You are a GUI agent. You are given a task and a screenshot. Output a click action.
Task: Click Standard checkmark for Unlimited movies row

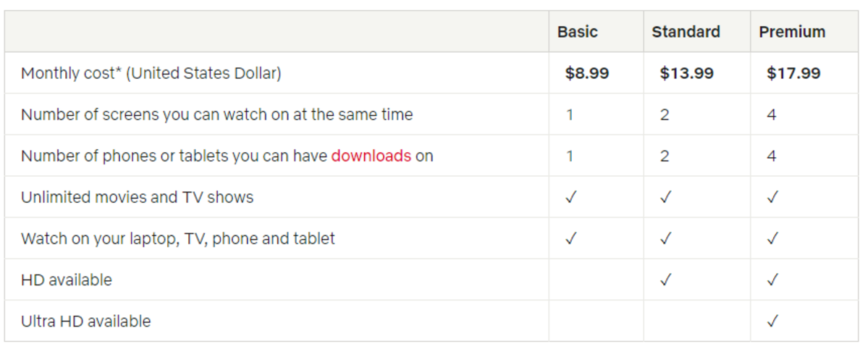point(665,197)
